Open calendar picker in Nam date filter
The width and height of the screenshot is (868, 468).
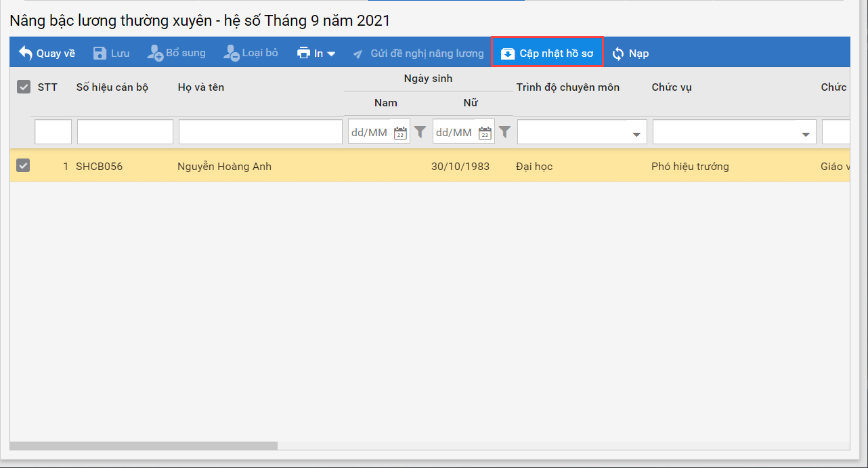[400, 132]
